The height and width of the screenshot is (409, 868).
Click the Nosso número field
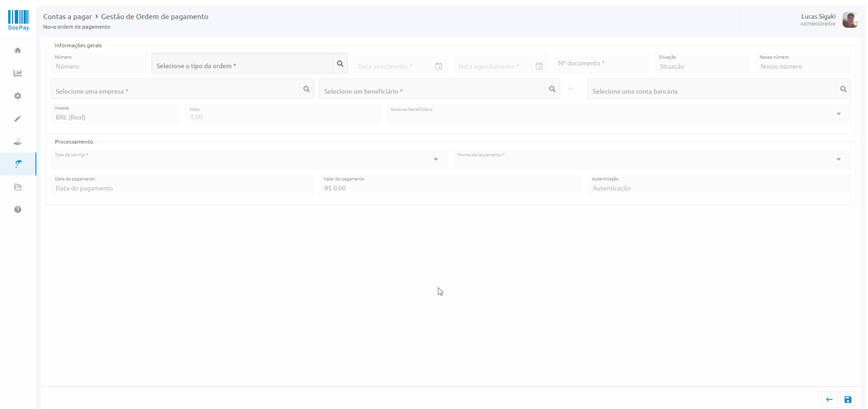(803, 63)
